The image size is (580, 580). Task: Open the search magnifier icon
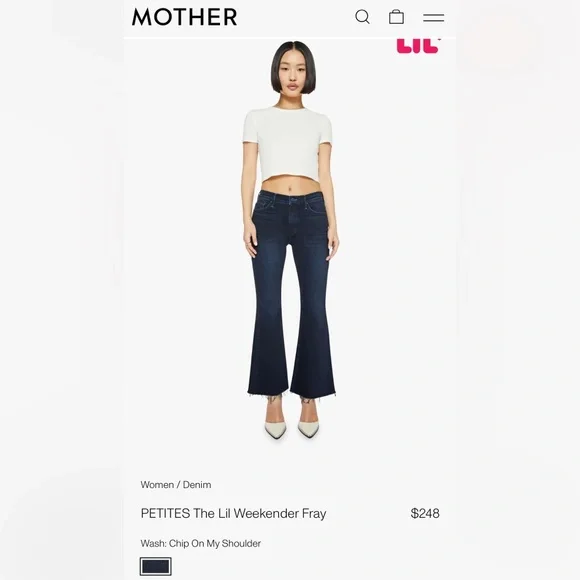coord(362,17)
